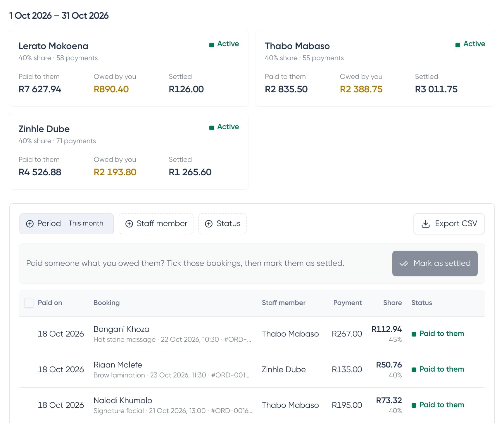Click the R50.76 share value
The width and height of the screenshot is (504, 423).
pyautogui.click(x=389, y=365)
